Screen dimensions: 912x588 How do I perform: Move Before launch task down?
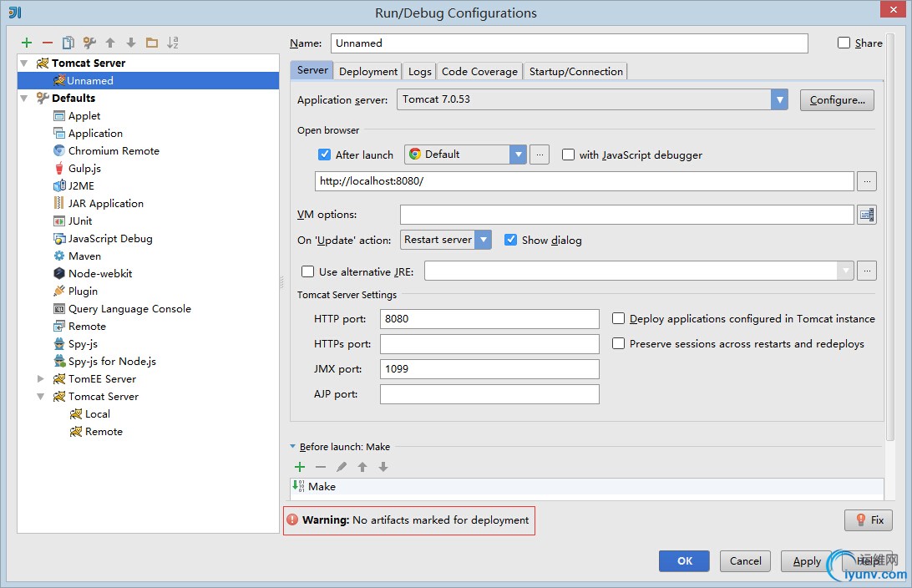coord(383,466)
